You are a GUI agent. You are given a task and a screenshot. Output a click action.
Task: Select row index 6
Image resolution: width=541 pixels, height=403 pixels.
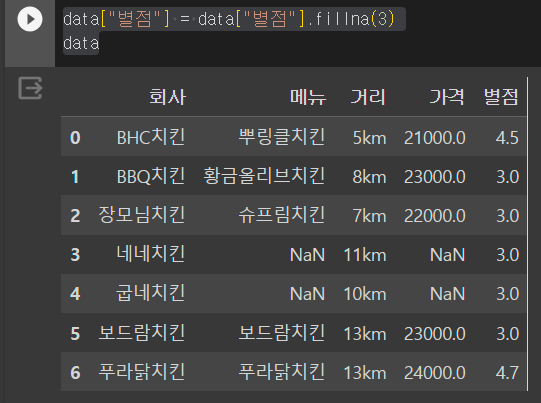pyautogui.click(x=75, y=373)
